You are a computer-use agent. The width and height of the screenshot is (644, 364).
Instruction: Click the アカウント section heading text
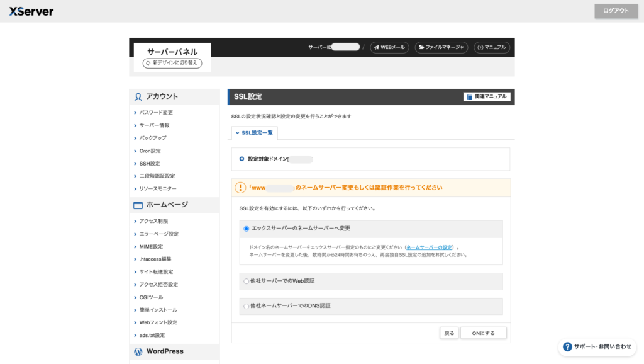(x=162, y=96)
